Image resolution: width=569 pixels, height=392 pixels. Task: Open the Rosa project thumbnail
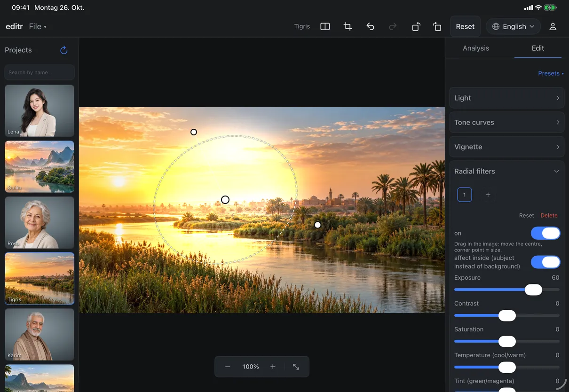[x=40, y=223]
